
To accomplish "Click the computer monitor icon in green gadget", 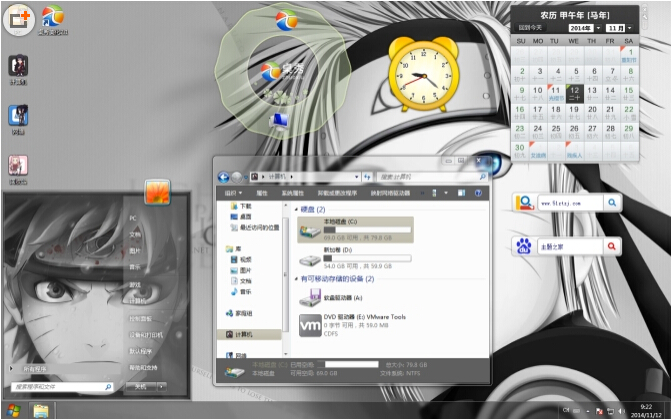I will point(279,121).
